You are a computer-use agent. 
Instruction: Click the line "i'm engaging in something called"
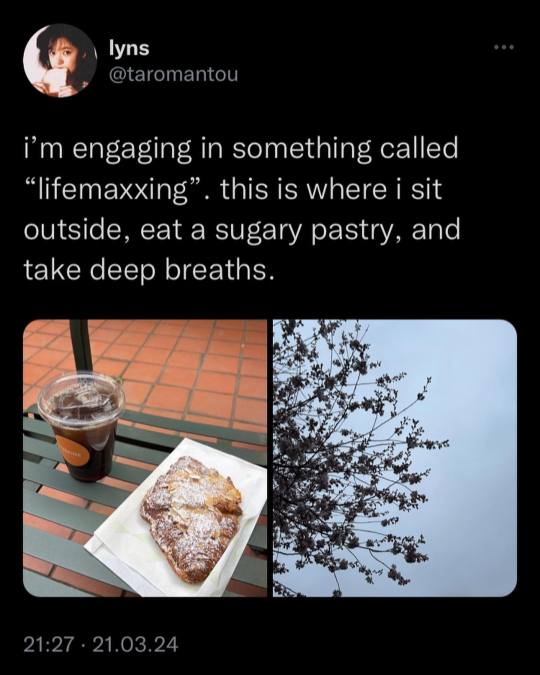[241, 148]
